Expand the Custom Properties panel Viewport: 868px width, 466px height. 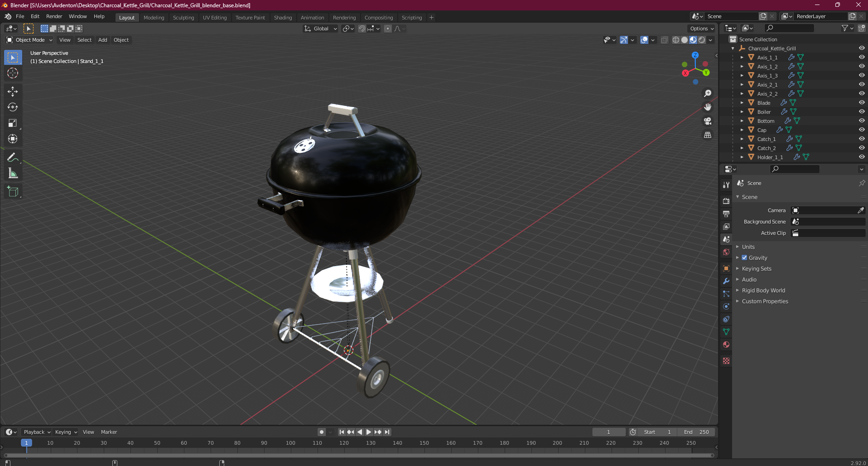pyautogui.click(x=765, y=301)
